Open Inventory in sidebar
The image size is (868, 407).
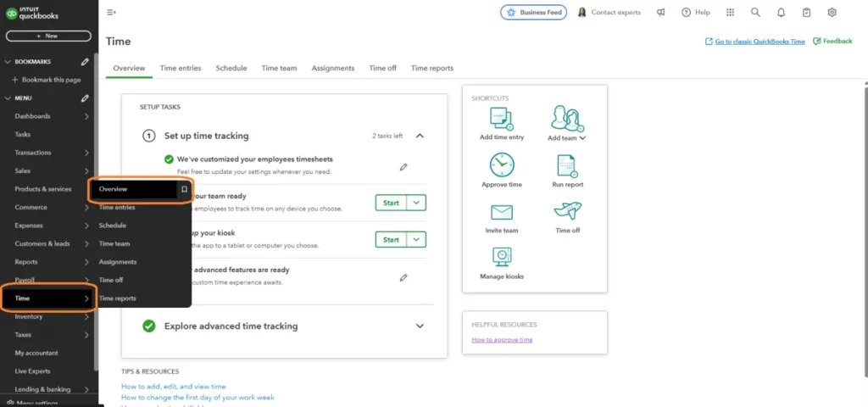tap(29, 317)
